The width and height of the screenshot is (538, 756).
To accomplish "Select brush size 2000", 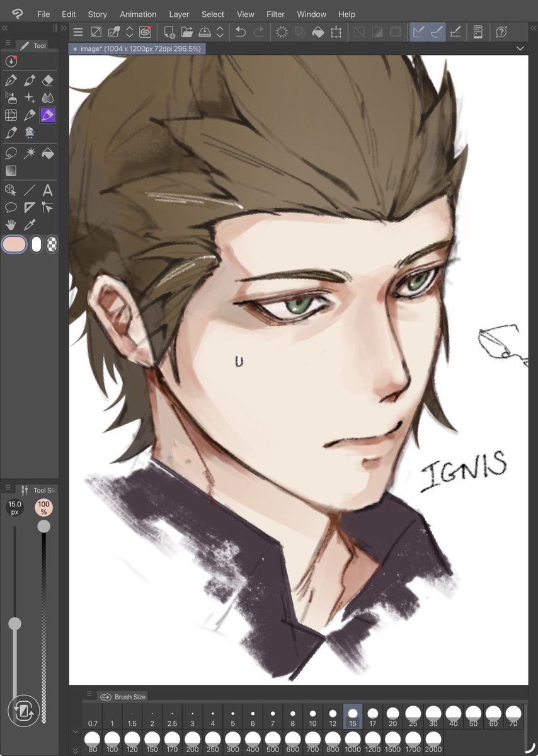I will coord(433,742).
